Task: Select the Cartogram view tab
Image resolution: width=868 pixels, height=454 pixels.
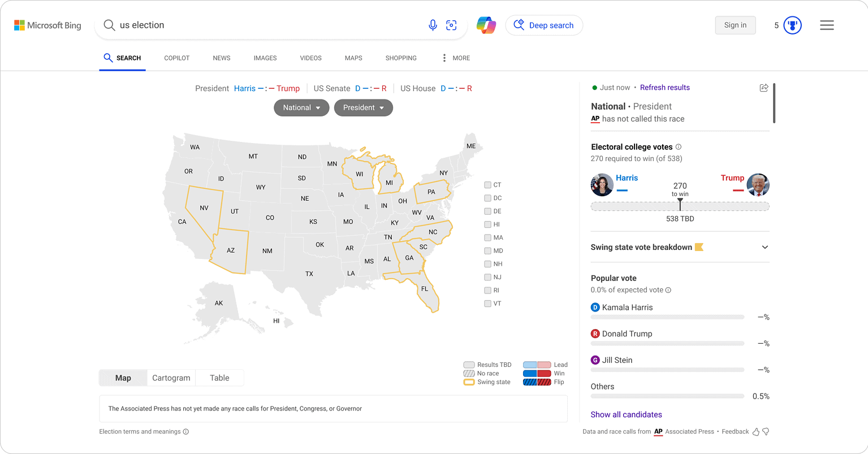Action: point(171,378)
